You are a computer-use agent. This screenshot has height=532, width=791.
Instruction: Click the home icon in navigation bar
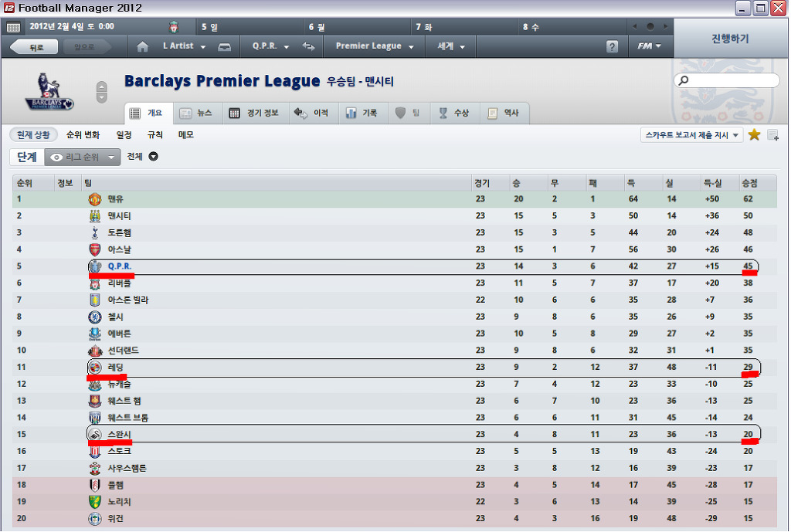coord(142,46)
